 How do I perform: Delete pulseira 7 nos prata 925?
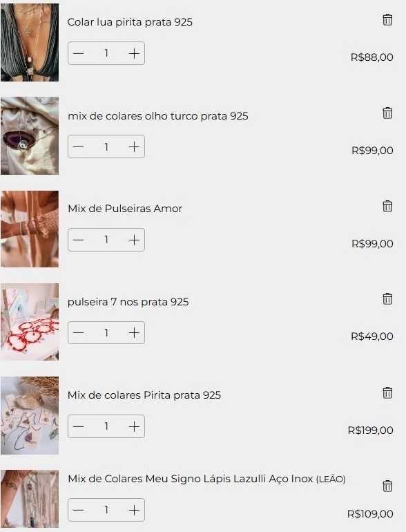[x=387, y=299]
